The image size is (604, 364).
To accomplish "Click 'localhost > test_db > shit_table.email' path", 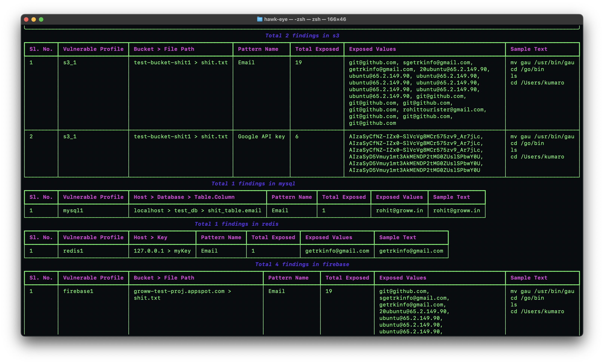I will pyautogui.click(x=197, y=211).
